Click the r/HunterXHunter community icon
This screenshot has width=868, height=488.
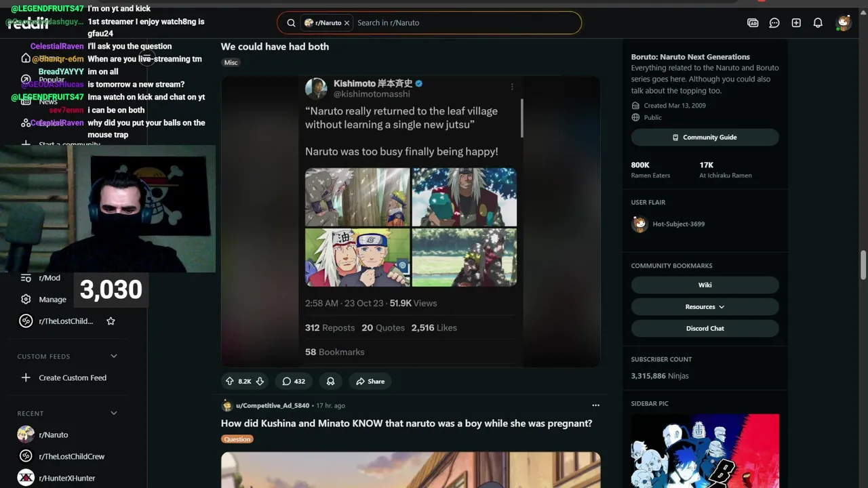(x=26, y=478)
